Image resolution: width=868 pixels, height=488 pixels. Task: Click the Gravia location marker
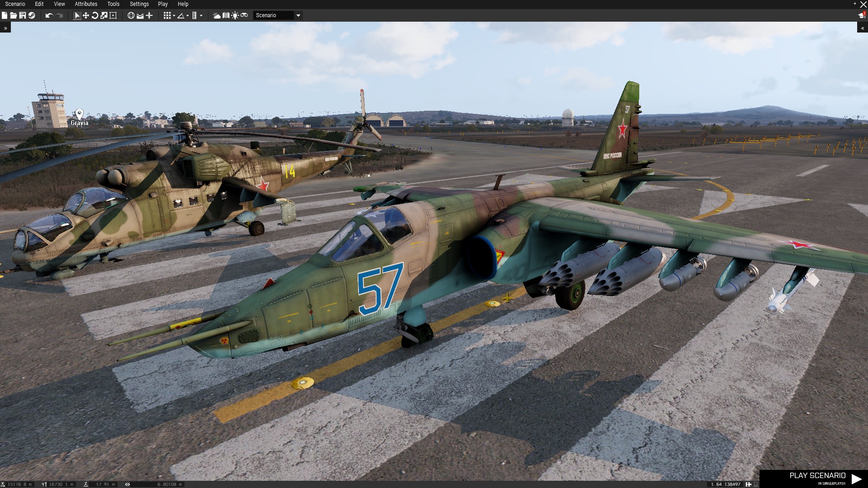80,113
